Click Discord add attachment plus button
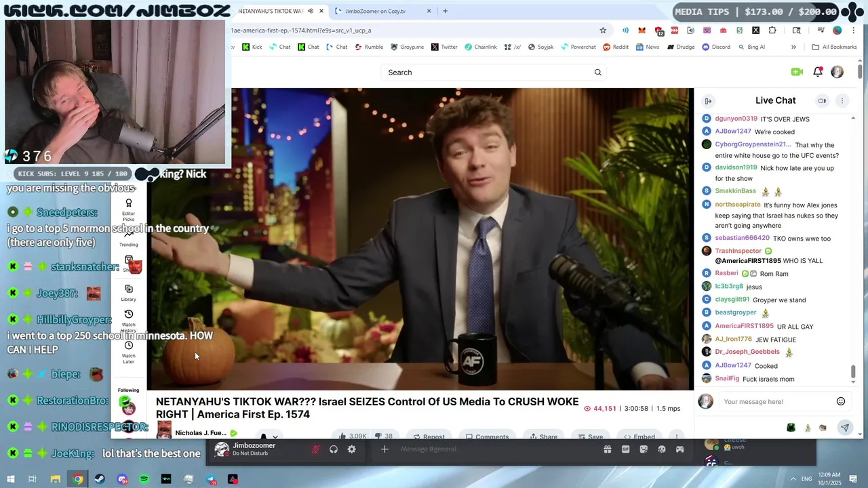 tap(384, 449)
